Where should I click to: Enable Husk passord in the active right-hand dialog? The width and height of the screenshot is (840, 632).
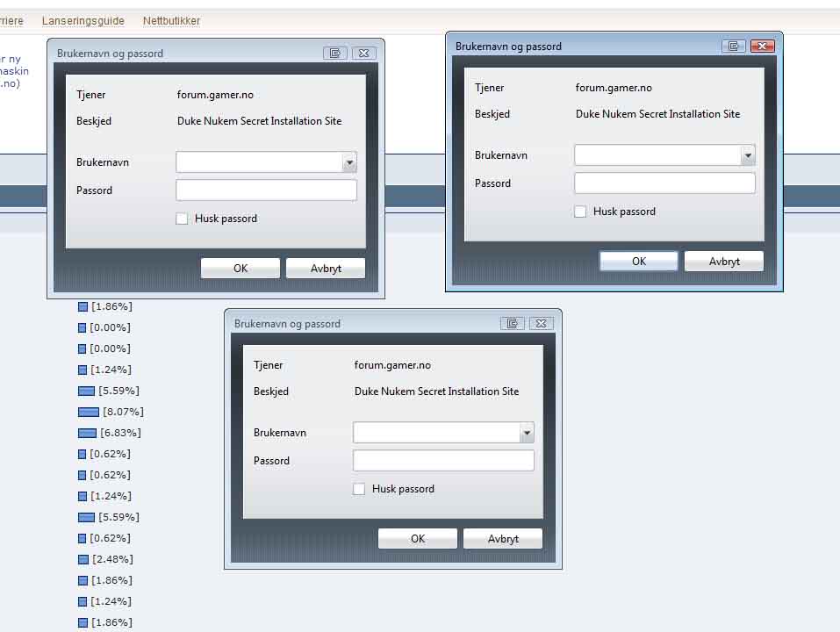click(x=580, y=212)
